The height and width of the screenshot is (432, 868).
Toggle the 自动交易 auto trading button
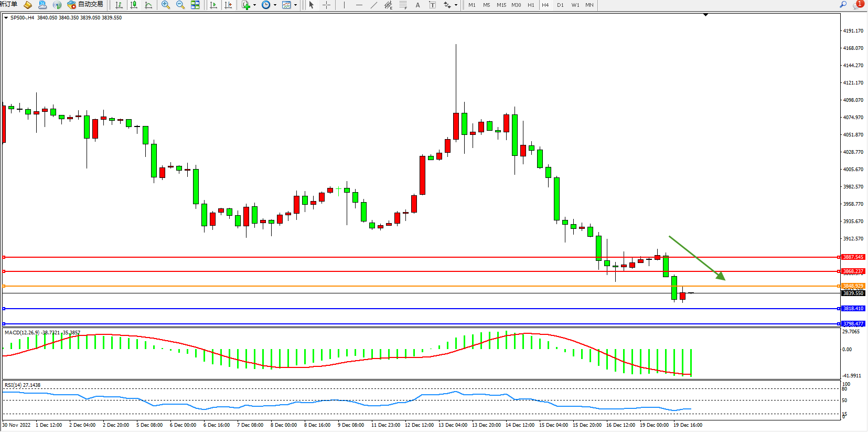[85, 5]
